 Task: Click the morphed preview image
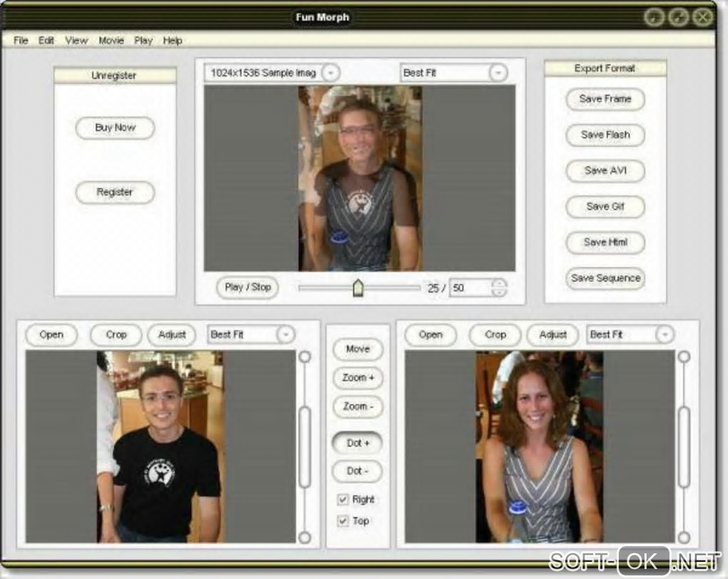(x=360, y=178)
